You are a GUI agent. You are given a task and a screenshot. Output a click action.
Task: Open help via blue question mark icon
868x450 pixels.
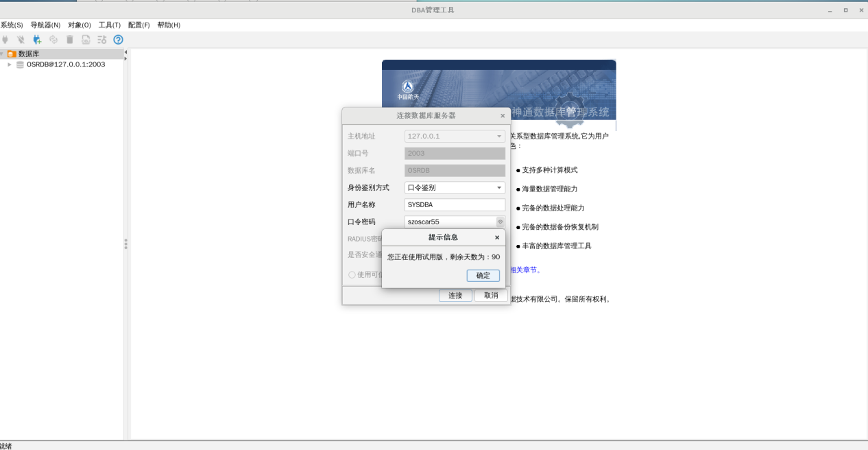(118, 40)
